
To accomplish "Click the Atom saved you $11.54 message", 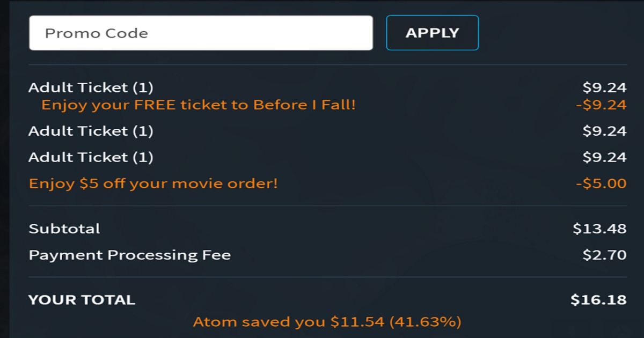I will (x=327, y=322).
